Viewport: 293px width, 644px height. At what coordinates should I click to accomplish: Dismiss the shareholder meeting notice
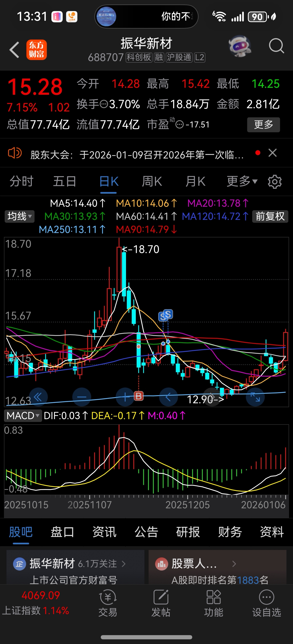pos(272,153)
